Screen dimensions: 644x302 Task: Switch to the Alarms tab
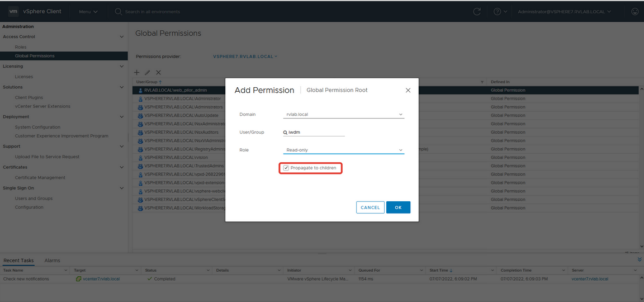pos(52,261)
